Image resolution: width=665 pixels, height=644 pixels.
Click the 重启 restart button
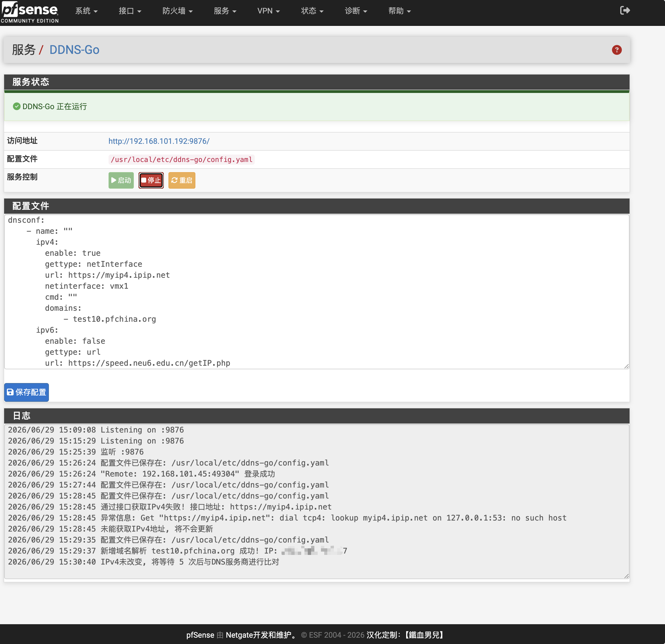click(182, 180)
